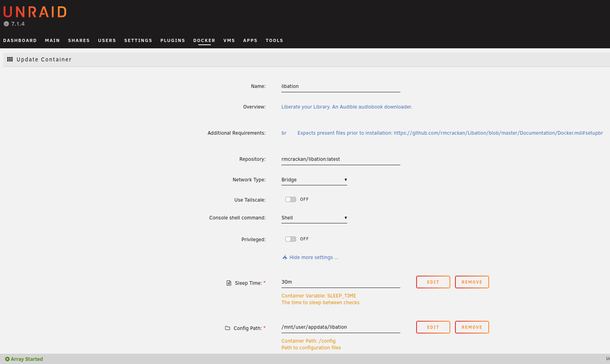
Task: Click the Sleep Time 30m field
Action: pyautogui.click(x=341, y=282)
